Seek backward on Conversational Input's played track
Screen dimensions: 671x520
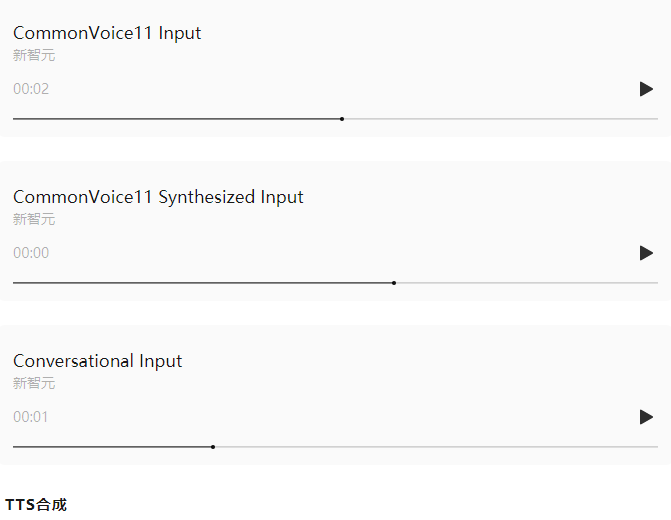click(112, 447)
